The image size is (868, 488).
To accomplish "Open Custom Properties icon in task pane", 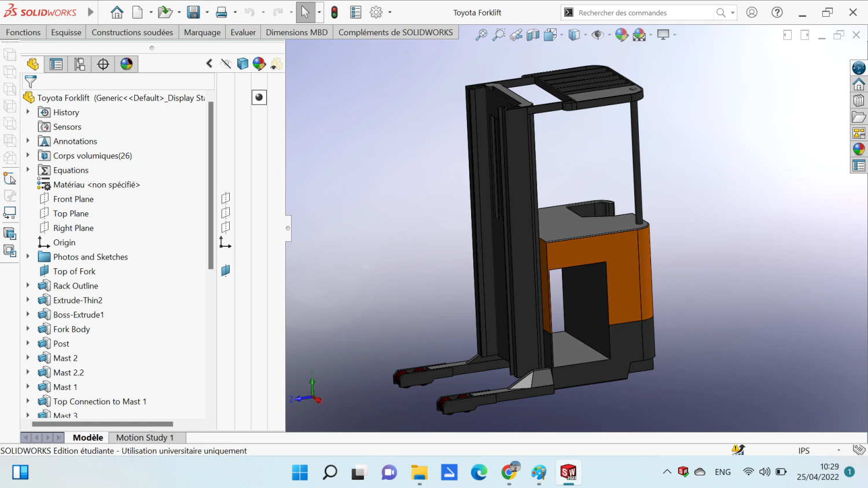I will (x=859, y=166).
